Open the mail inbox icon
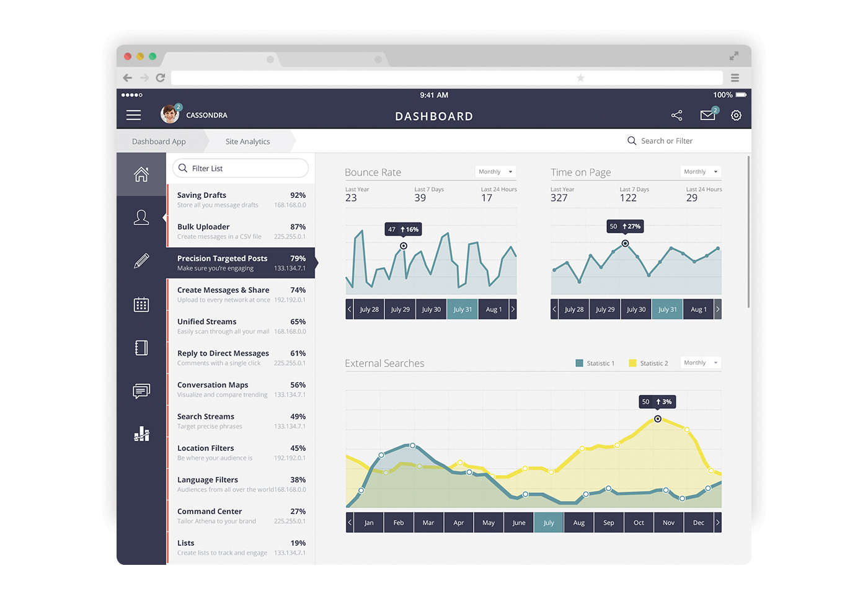The width and height of the screenshot is (868, 594). point(707,115)
